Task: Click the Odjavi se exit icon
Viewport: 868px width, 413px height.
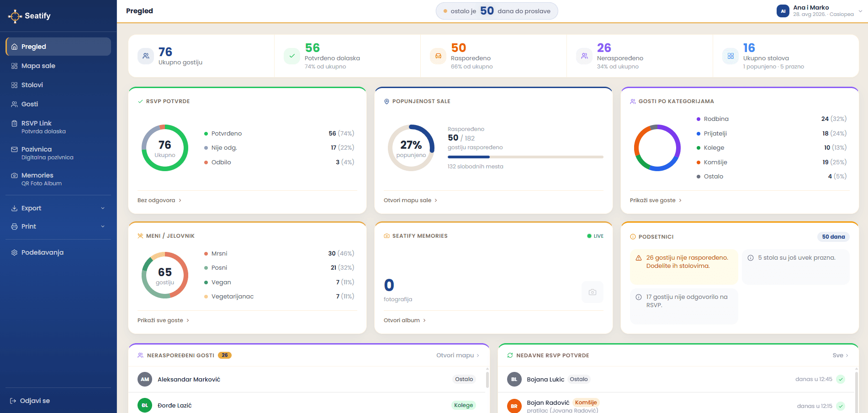Action: [13, 401]
